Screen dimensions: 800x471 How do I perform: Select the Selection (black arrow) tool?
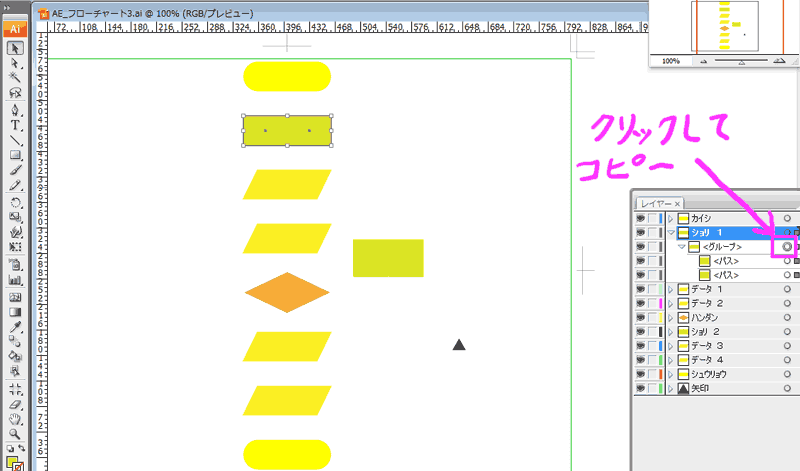click(15, 48)
